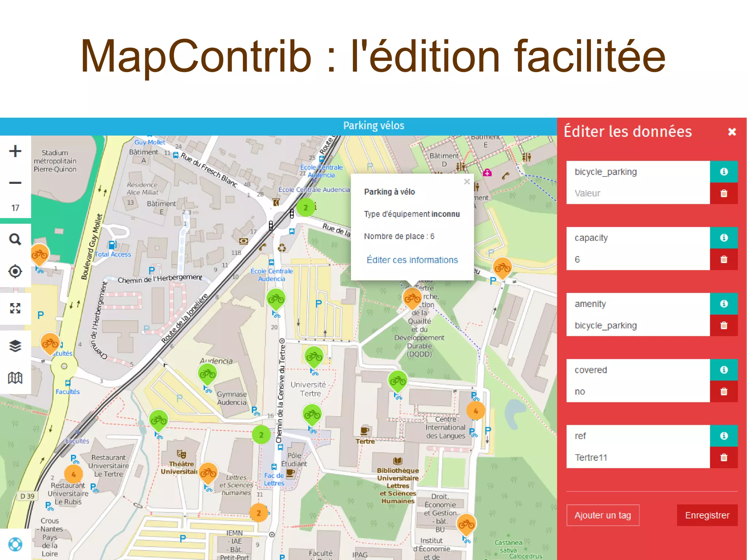Select green bike marker near Audencia
Screen dimensions: 747x560
coord(207,374)
